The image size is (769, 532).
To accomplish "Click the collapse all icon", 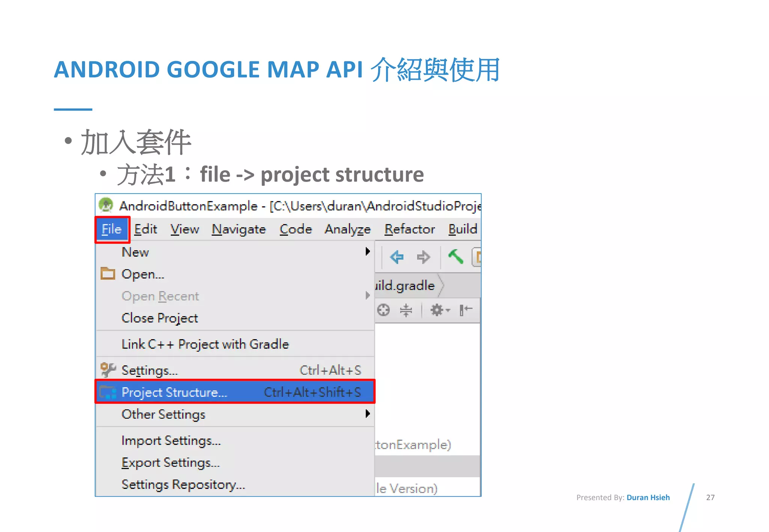I will tap(406, 310).
